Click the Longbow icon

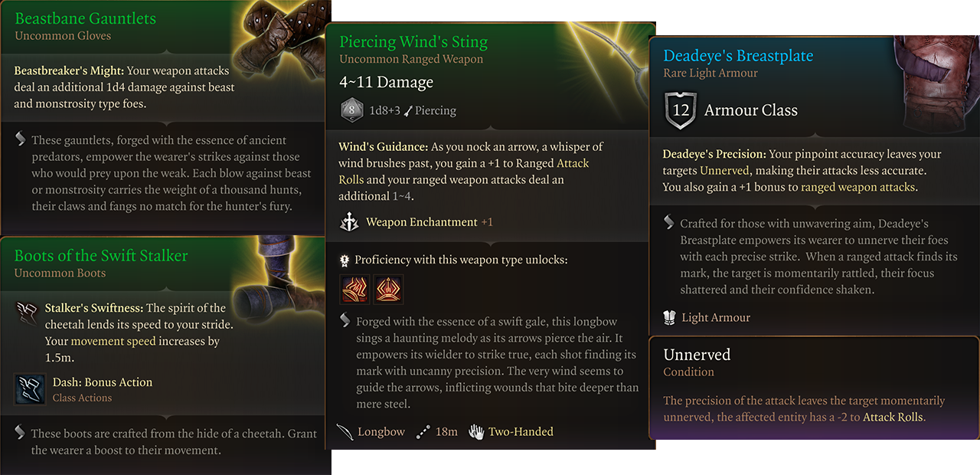coord(345,431)
